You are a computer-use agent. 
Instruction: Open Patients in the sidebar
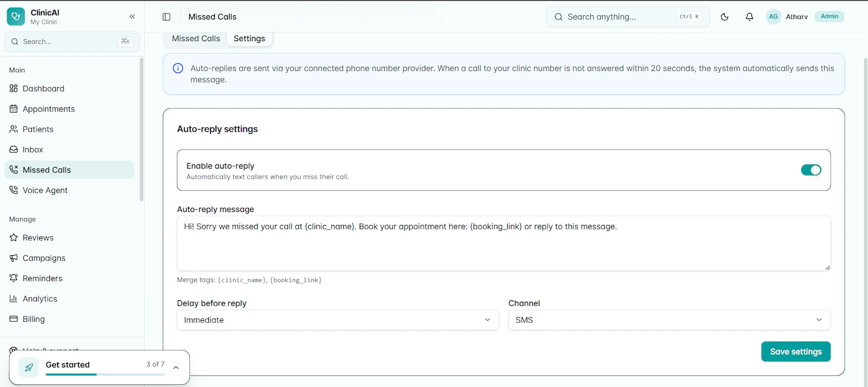69,129
